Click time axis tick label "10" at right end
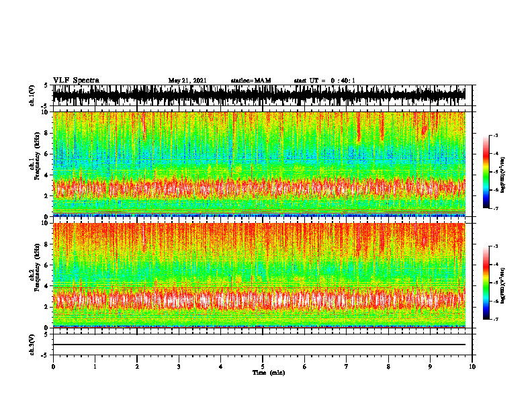 point(472,367)
